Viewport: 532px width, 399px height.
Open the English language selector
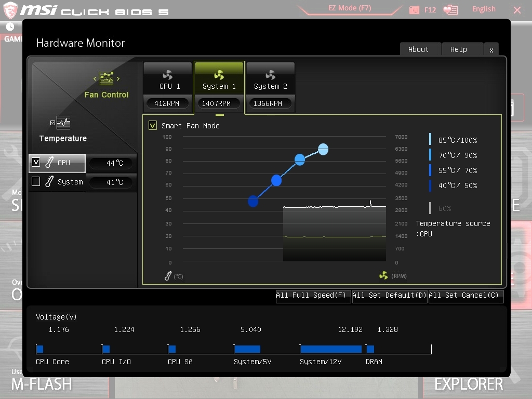tap(484, 9)
